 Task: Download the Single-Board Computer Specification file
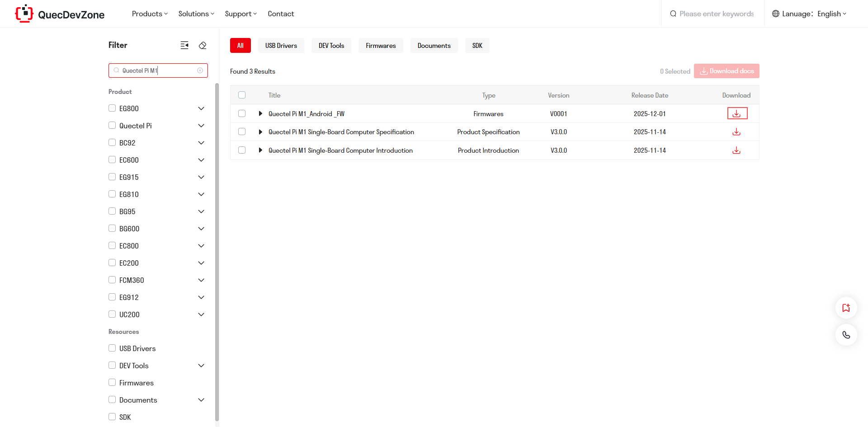click(x=736, y=132)
